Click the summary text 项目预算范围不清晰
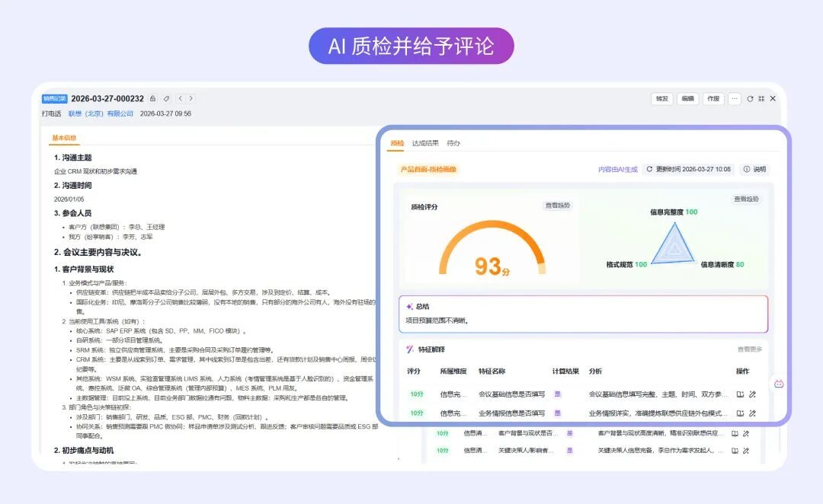The height and width of the screenshot is (504, 823). 437,321
